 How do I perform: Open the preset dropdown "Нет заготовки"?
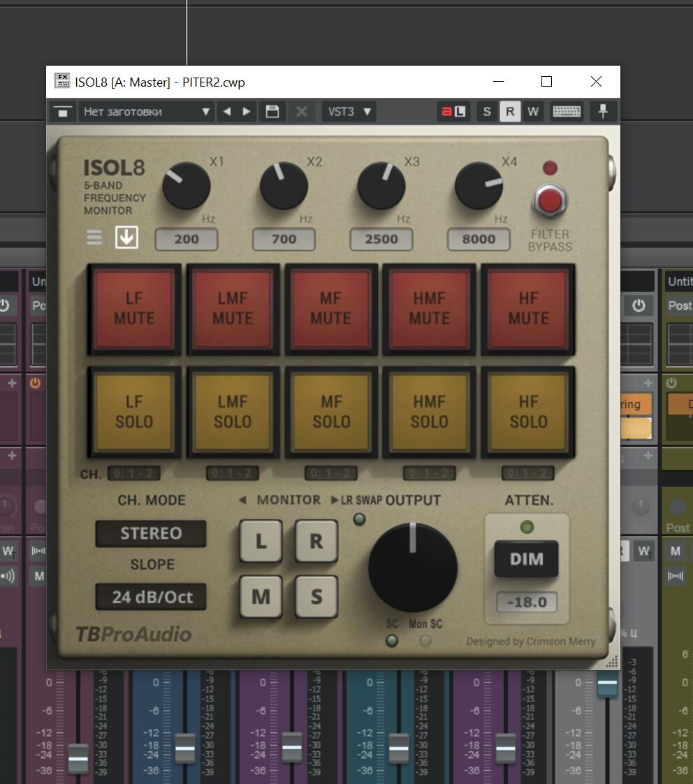click(x=147, y=112)
